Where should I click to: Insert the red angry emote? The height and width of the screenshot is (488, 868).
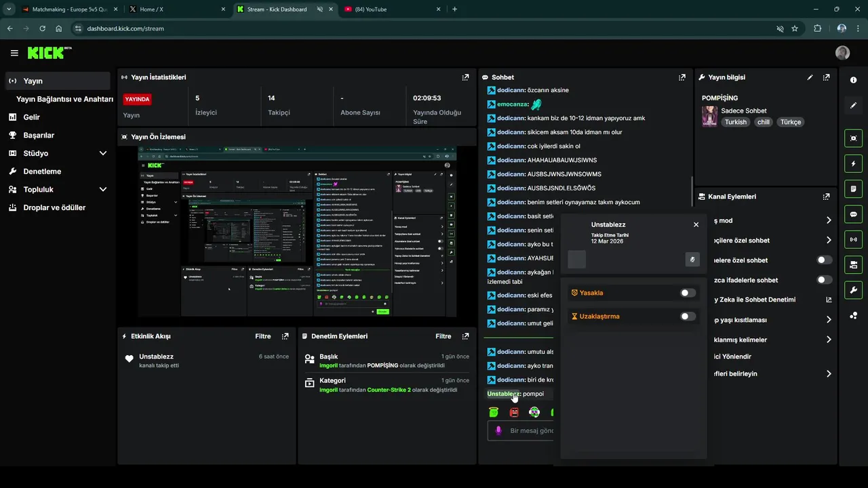(514, 412)
